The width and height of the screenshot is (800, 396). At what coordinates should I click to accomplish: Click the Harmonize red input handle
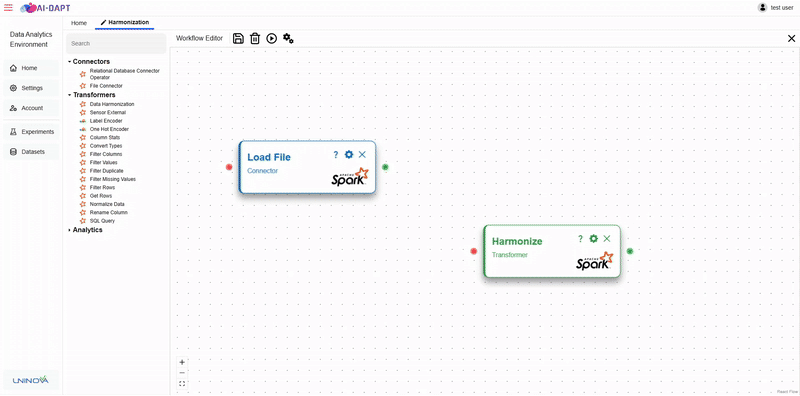click(473, 251)
